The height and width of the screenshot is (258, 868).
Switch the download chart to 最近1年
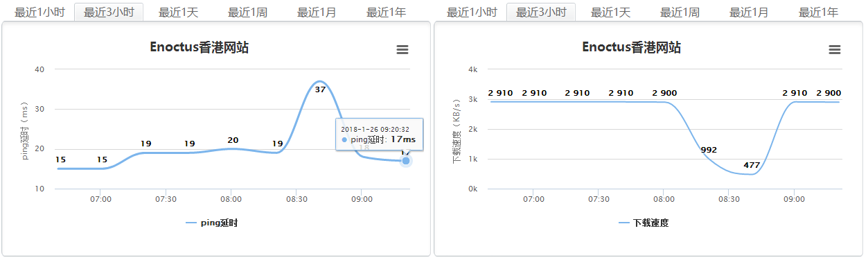818,12
